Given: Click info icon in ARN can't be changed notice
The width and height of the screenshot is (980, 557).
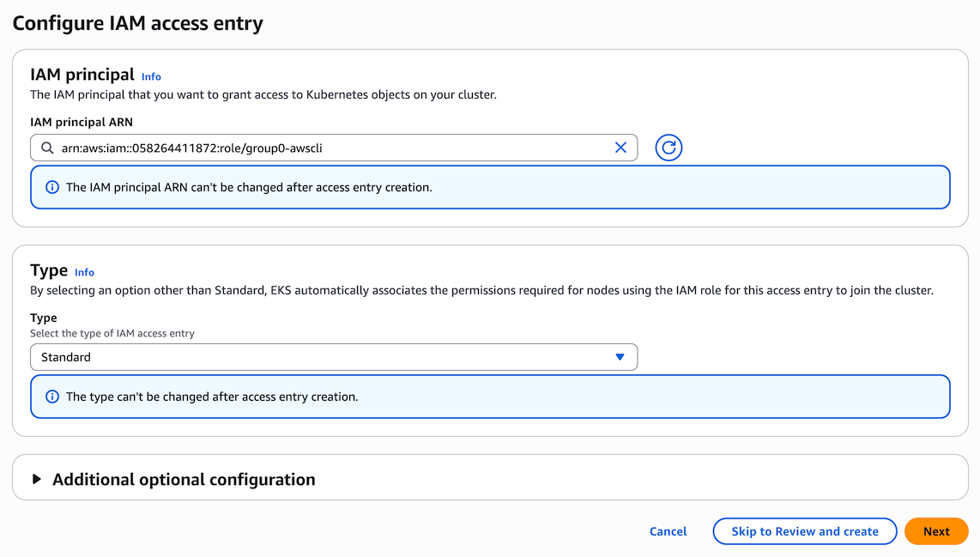Looking at the screenshot, I should pos(52,187).
